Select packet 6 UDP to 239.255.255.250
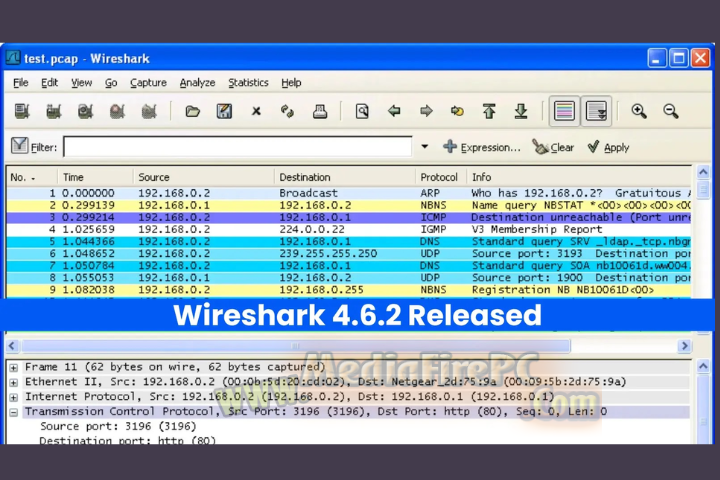The height and width of the screenshot is (480, 720). tap(349, 253)
